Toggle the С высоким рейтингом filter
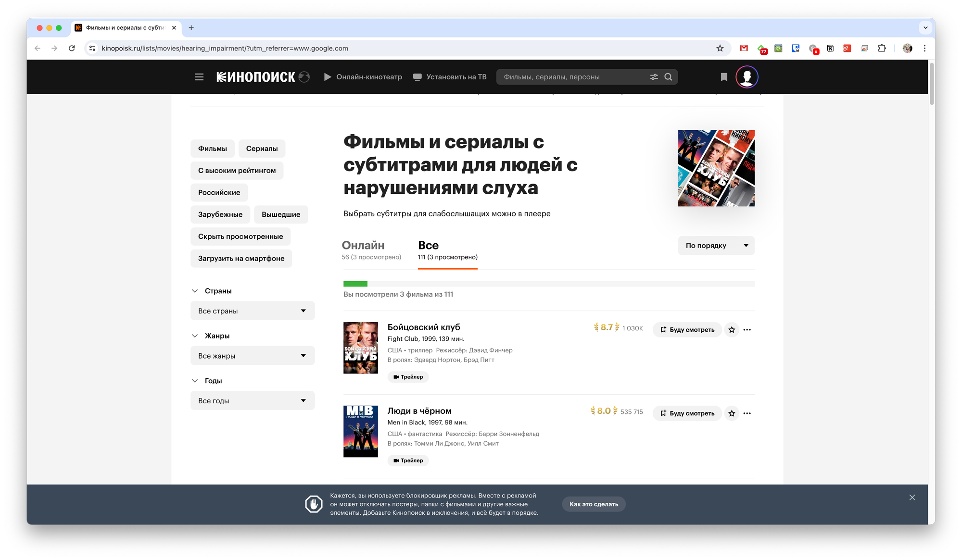 (x=237, y=171)
